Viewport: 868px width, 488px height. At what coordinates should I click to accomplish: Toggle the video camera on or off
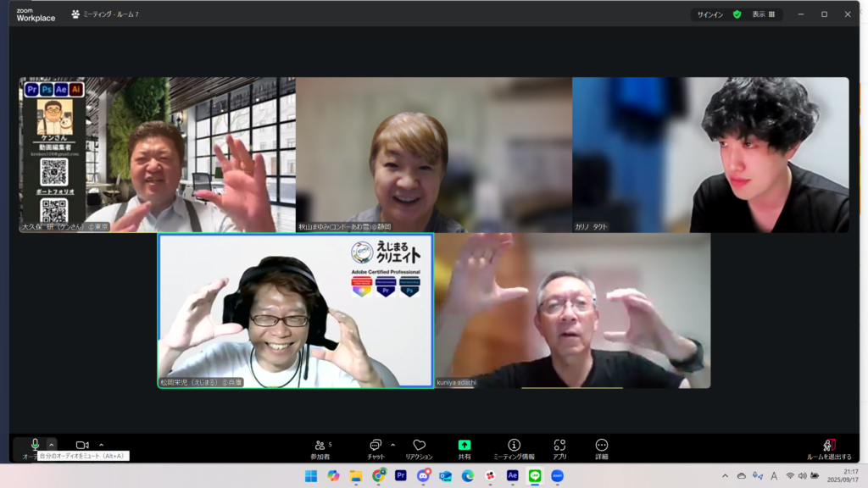82,445
